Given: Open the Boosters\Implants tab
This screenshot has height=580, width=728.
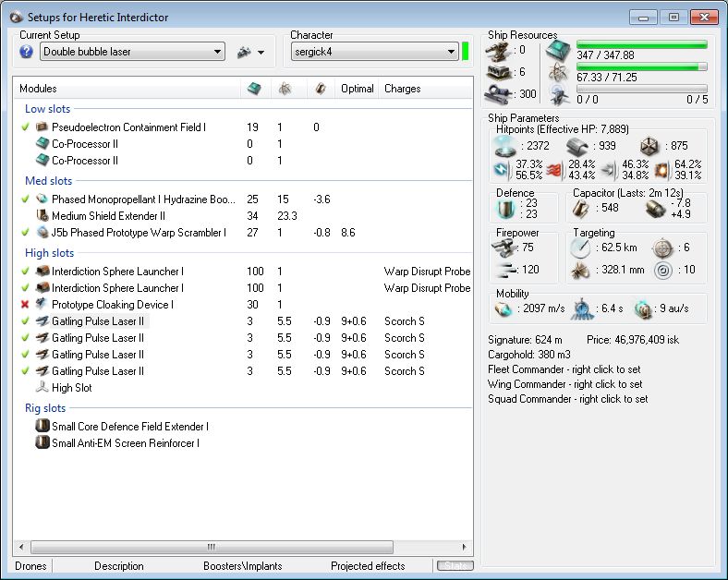Looking at the screenshot, I should tap(242, 566).
